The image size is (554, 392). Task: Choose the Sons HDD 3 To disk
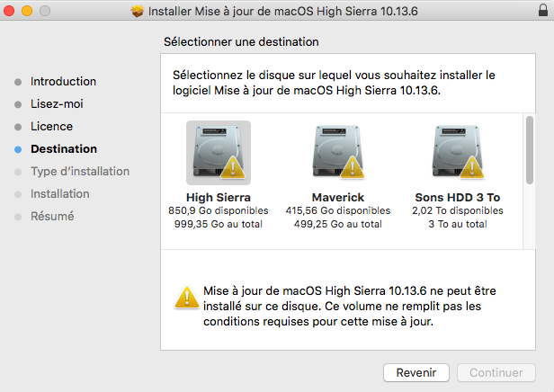coord(457,151)
